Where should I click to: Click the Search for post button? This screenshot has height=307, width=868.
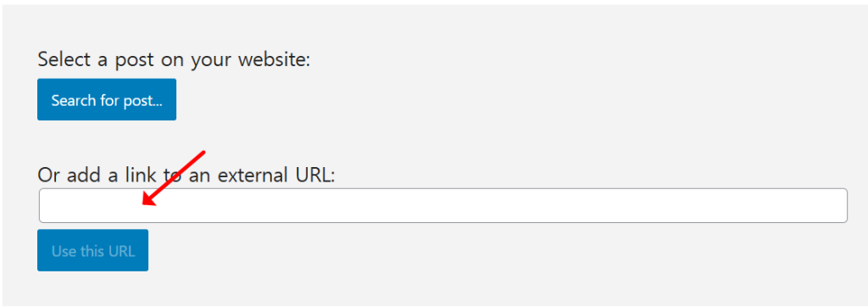pyautogui.click(x=107, y=99)
